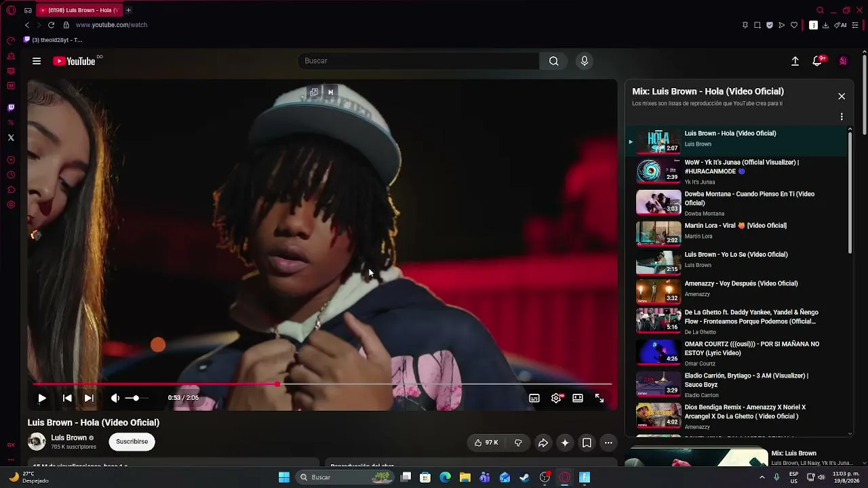Toggle subtitles in the player
This screenshot has height=488, width=868.
(x=534, y=399)
